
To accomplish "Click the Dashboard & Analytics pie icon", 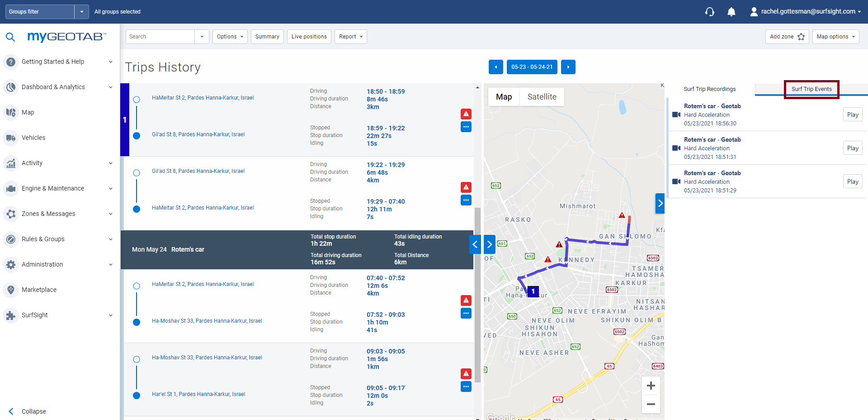I will point(11,87).
